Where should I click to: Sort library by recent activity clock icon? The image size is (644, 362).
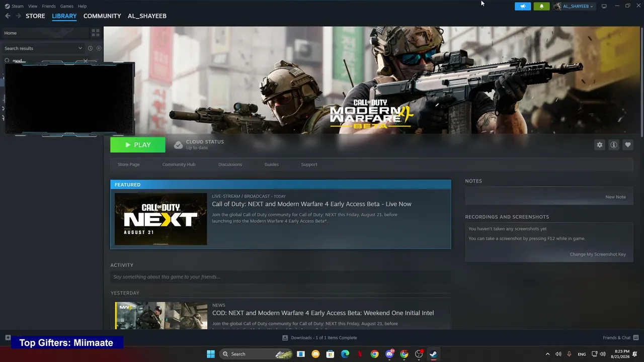click(90, 48)
